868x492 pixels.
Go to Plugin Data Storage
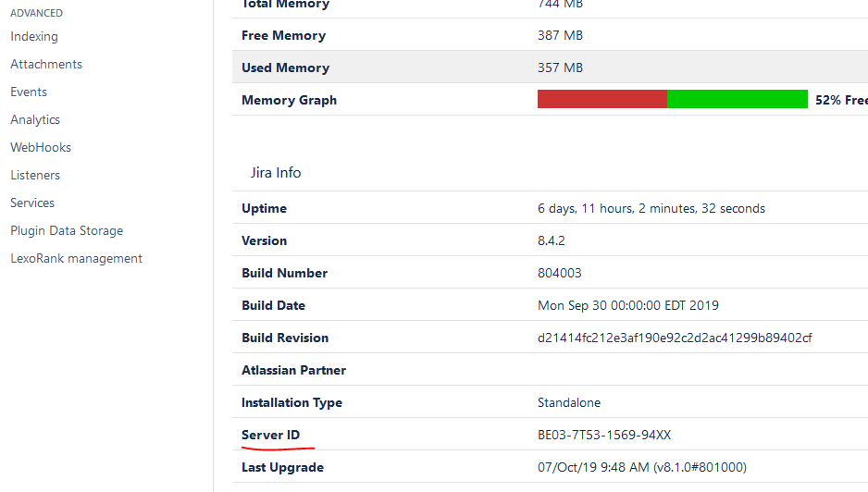click(67, 231)
